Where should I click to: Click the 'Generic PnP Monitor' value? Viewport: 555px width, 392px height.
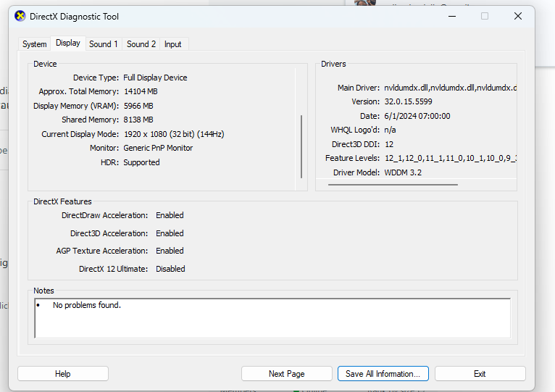158,148
